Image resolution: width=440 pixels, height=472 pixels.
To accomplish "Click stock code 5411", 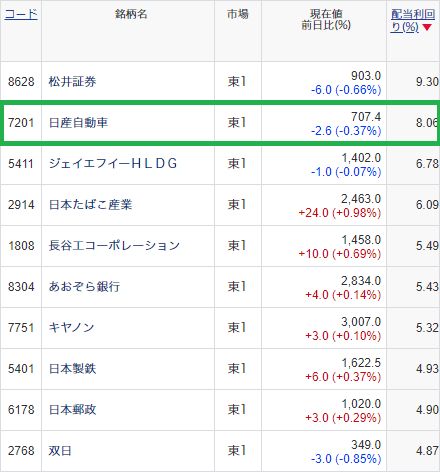I will [x=21, y=164].
